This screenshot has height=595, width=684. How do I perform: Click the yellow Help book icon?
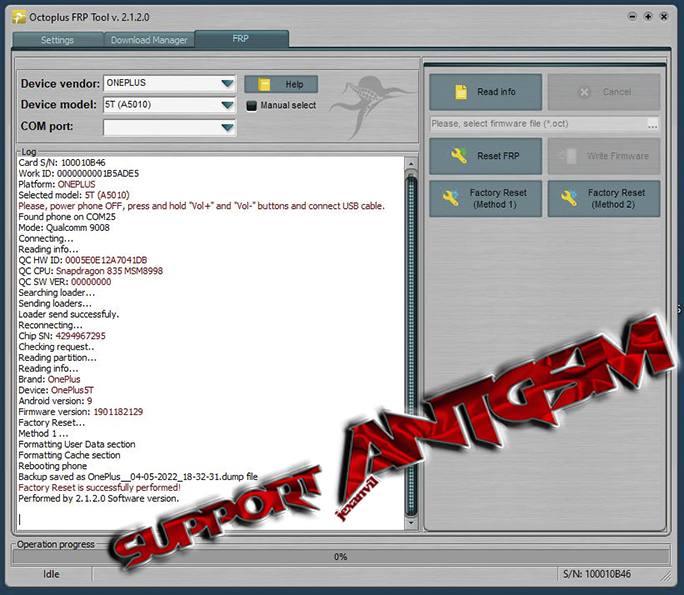pos(264,84)
